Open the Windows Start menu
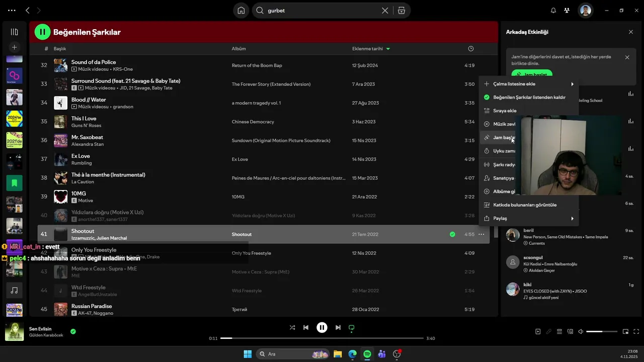Screen dimensions: 644x362 pos(248,354)
